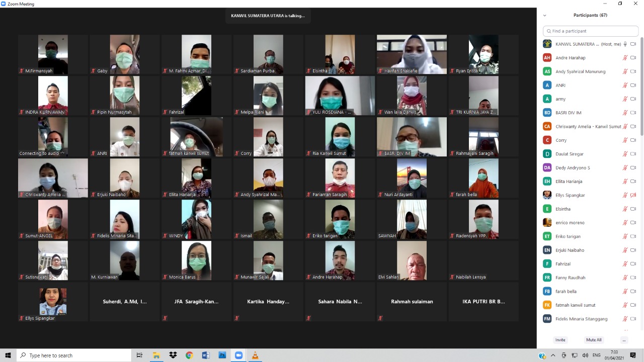Viewport: 644px width, 362px height.
Task: Select Havifah Shakiafie's video tile
Action: pos(412,54)
